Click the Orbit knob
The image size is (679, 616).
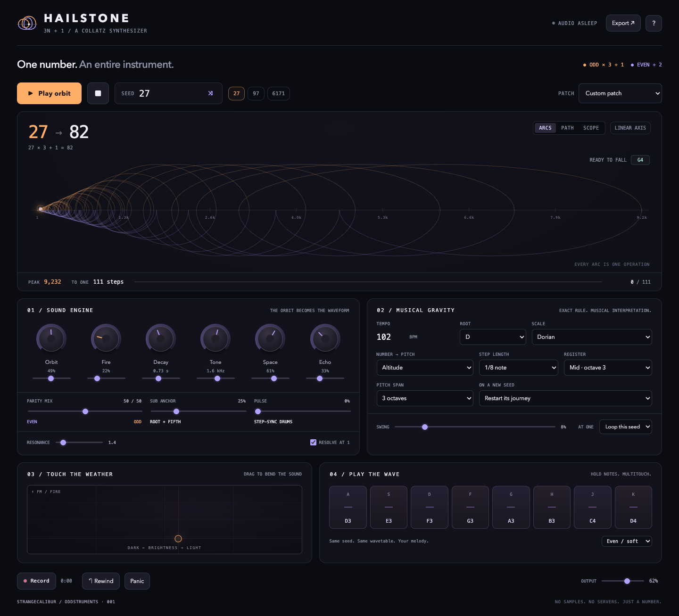pyautogui.click(x=51, y=338)
